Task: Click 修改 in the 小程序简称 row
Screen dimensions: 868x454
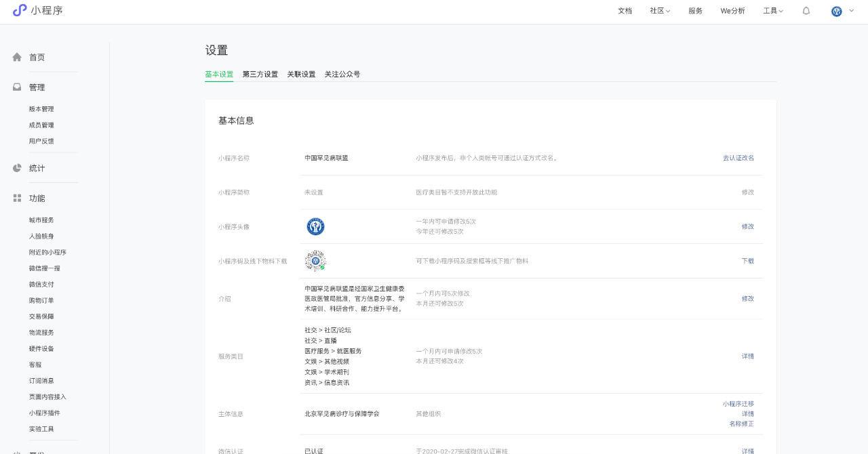Action: [748, 192]
